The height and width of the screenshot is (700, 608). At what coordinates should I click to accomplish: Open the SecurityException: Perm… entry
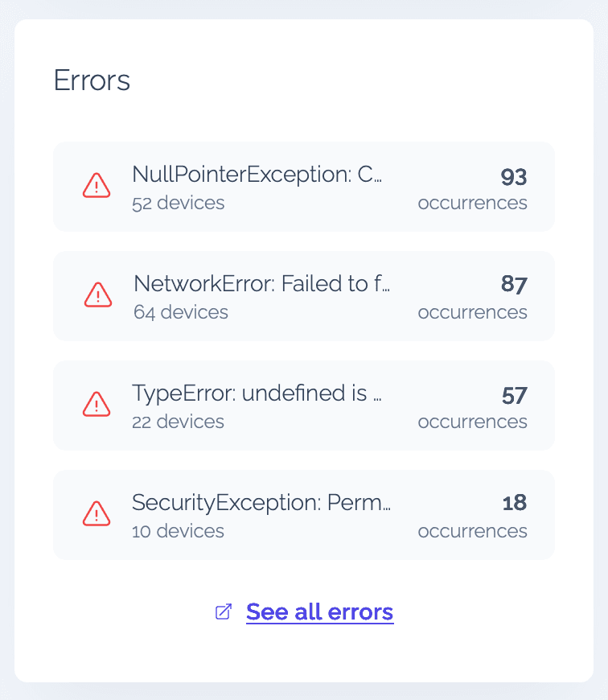coord(261,503)
